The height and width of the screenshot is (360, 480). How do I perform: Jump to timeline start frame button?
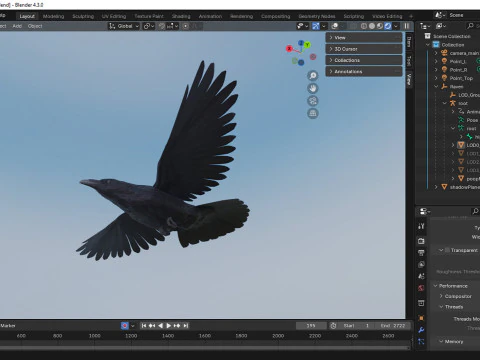pos(144,326)
